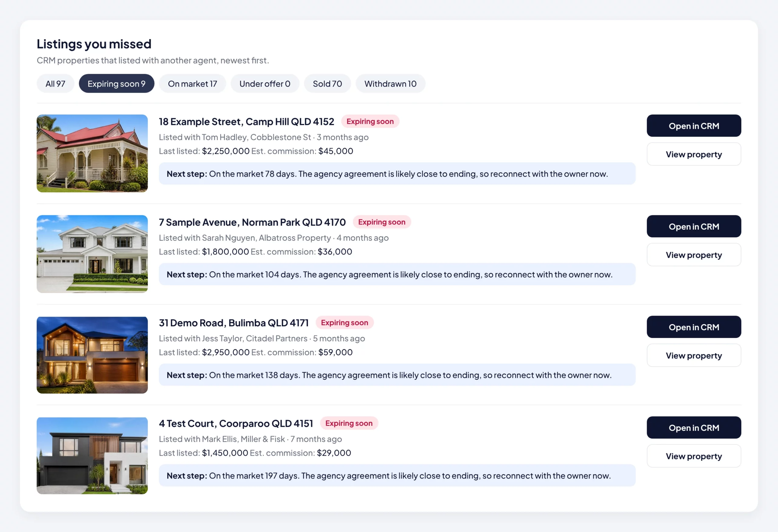Image resolution: width=778 pixels, height=532 pixels.
Task: View property for 4 Test Court
Action: click(694, 456)
